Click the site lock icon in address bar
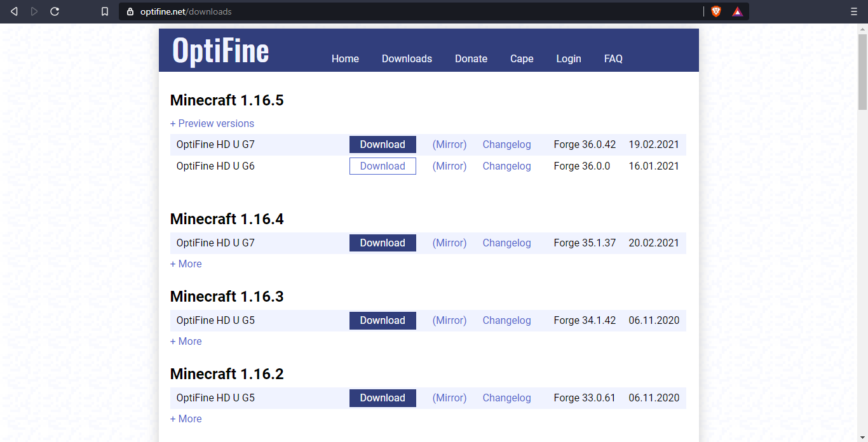The image size is (868, 442). pyautogui.click(x=130, y=11)
